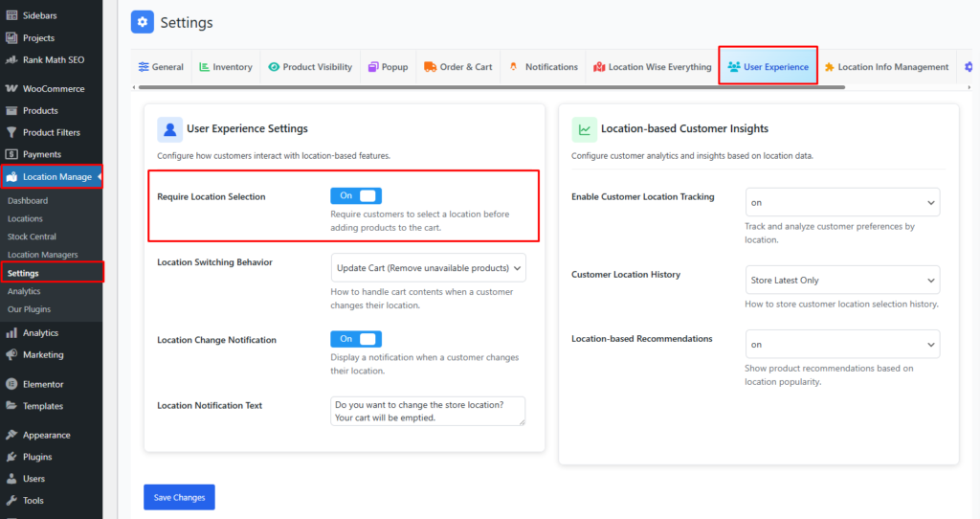Toggle the Require Location Selection switch
This screenshot has height=519, width=980.
pos(355,195)
